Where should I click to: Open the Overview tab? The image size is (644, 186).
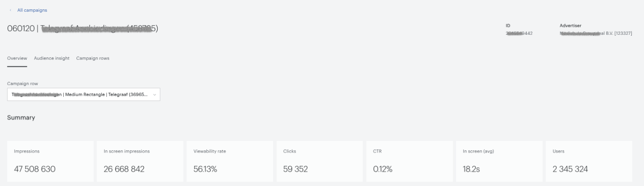pos(17,58)
